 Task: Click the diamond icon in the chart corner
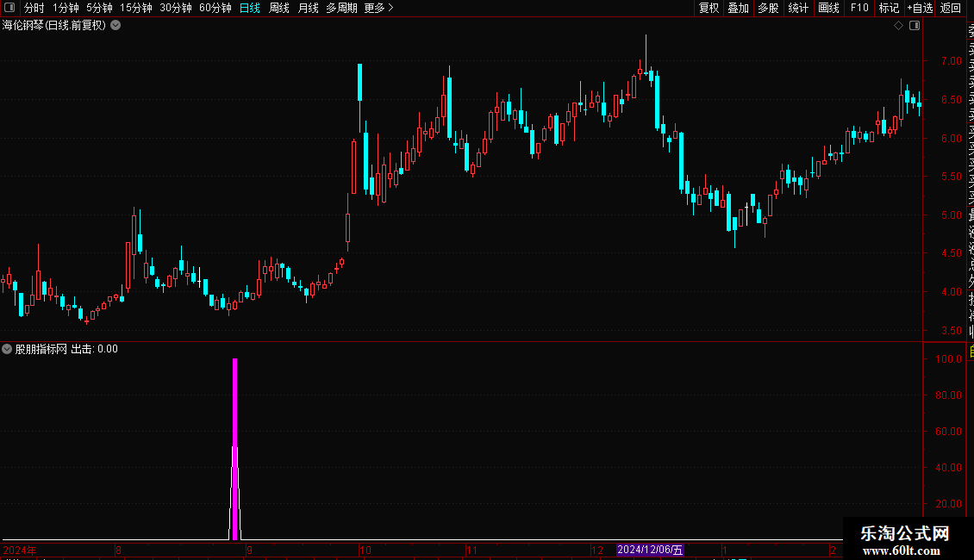pos(898,26)
